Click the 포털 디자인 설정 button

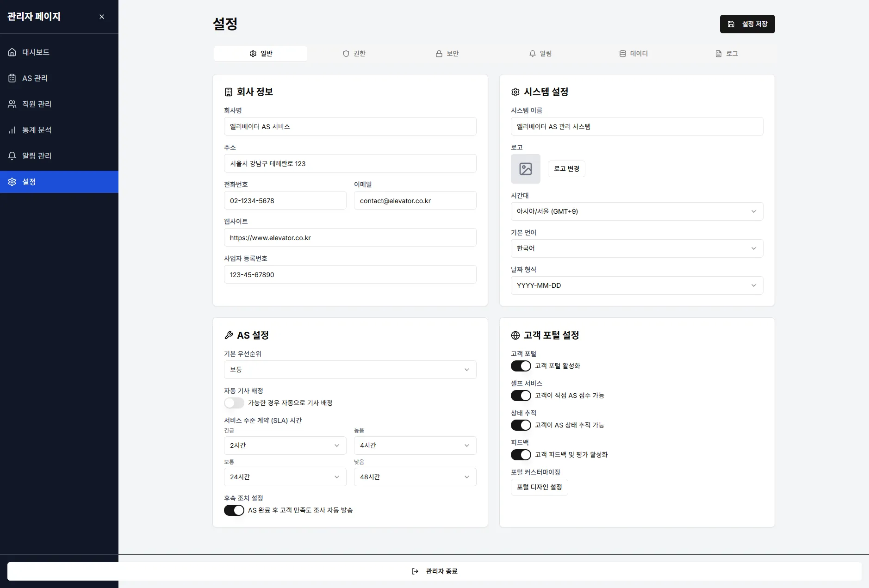tap(540, 487)
